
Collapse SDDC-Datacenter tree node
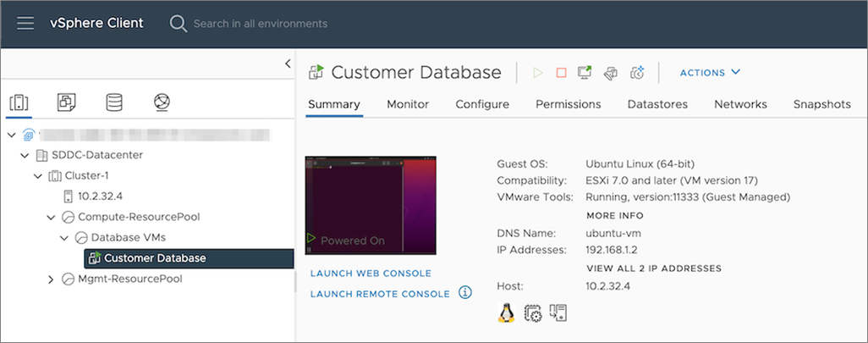pos(25,156)
